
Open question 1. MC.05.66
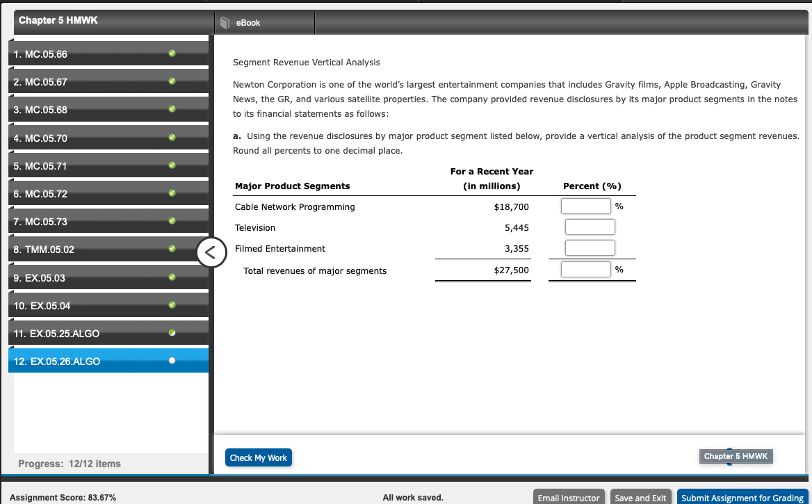coord(108,54)
